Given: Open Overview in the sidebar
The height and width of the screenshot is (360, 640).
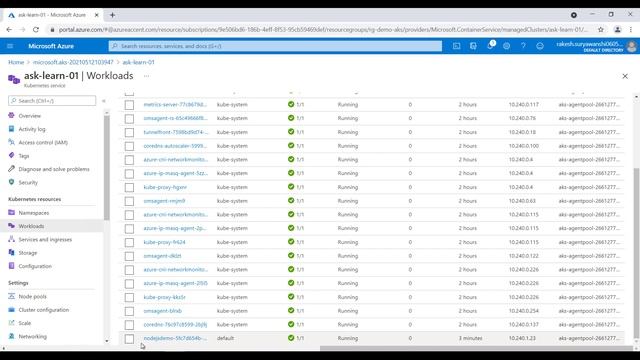Looking at the screenshot, I should coord(29,116).
